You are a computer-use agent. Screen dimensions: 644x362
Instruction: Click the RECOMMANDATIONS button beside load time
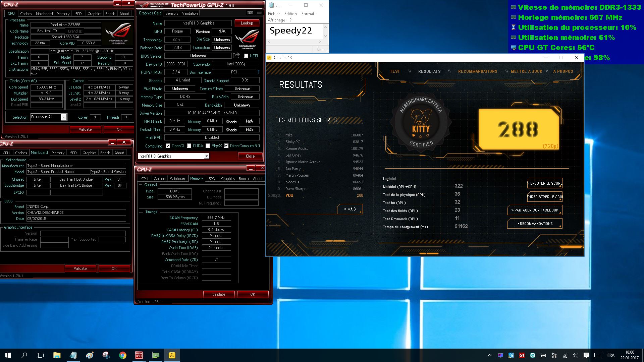pos(535,224)
